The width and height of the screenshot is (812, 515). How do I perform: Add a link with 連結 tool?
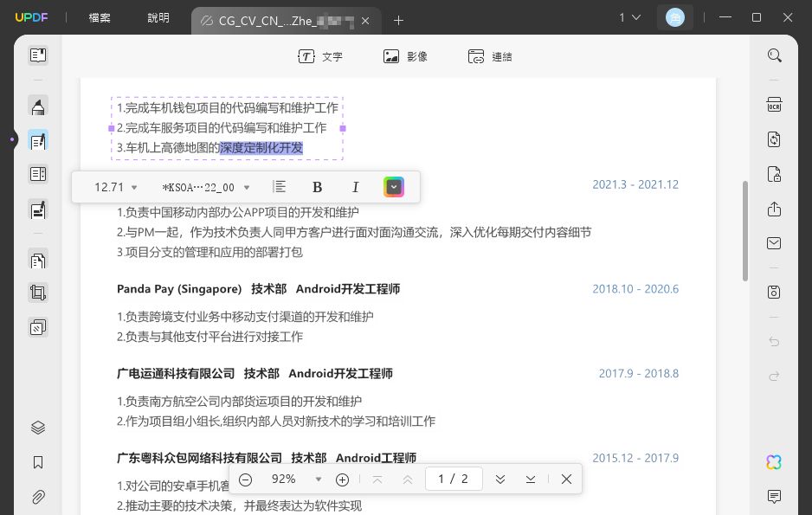(x=490, y=56)
